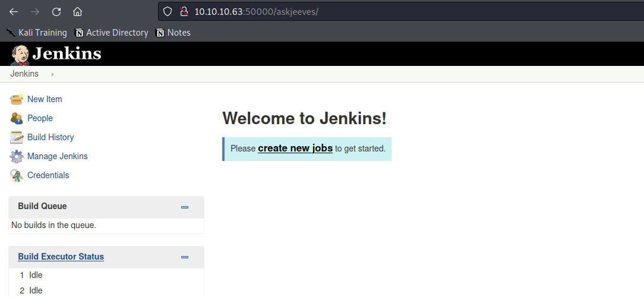The image size is (644, 297).
Task: Click the Credentials keys icon
Action: click(x=17, y=175)
